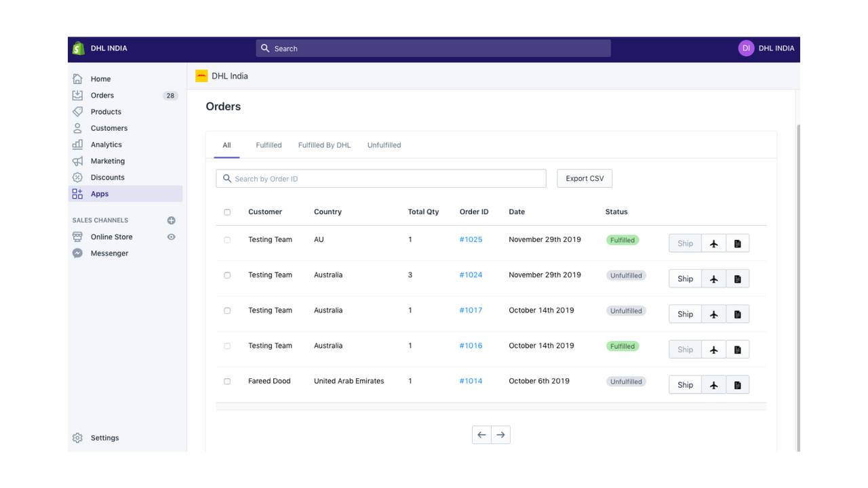
Task: Click airplane icon for order #1017
Action: [x=713, y=314]
